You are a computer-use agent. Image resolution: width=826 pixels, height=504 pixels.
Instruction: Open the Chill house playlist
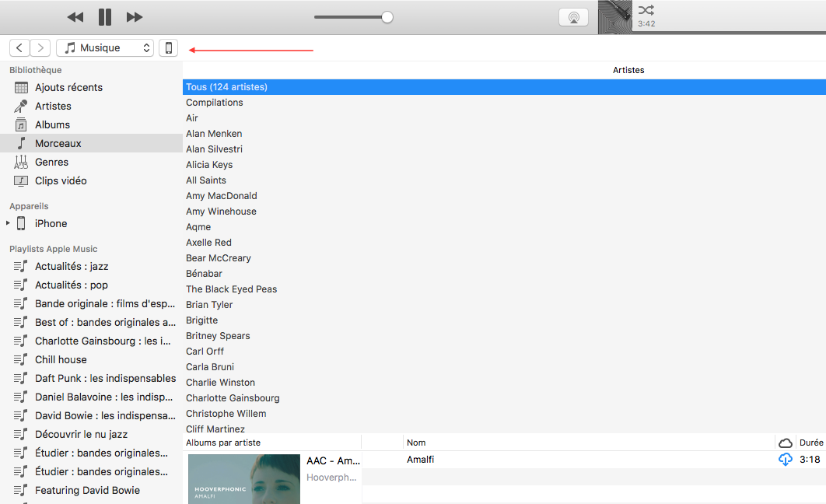pos(91,359)
